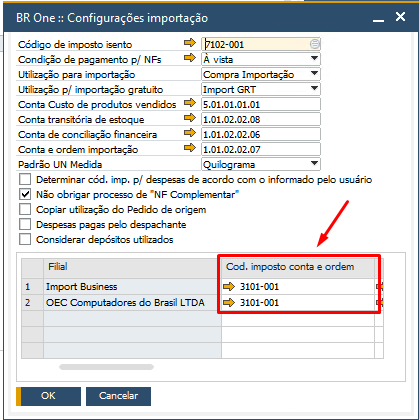Click the field containing 1.01.02.02.08
Image resolution: width=419 pixels, height=420 pixels.
pos(261,119)
